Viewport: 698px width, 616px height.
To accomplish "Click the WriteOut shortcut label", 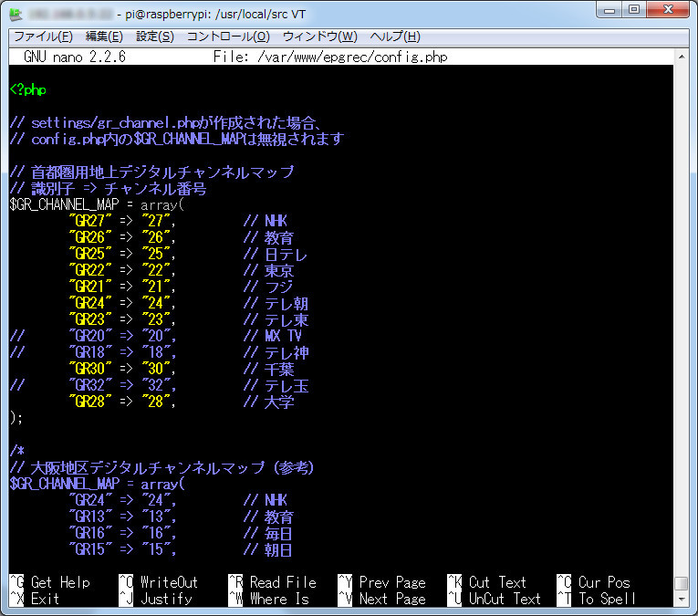I will tap(169, 582).
